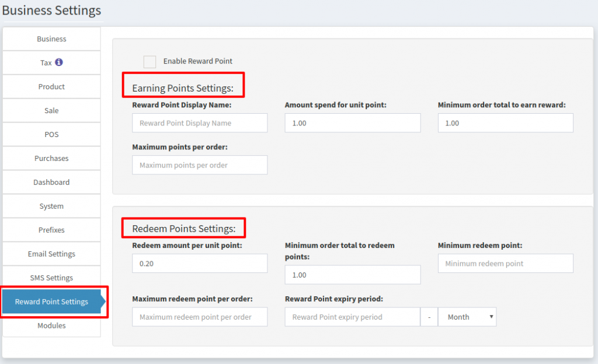Click the Minimum redeem point field
This screenshot has height=364, width=598.
pyautogui.click(x=505, y=264)
